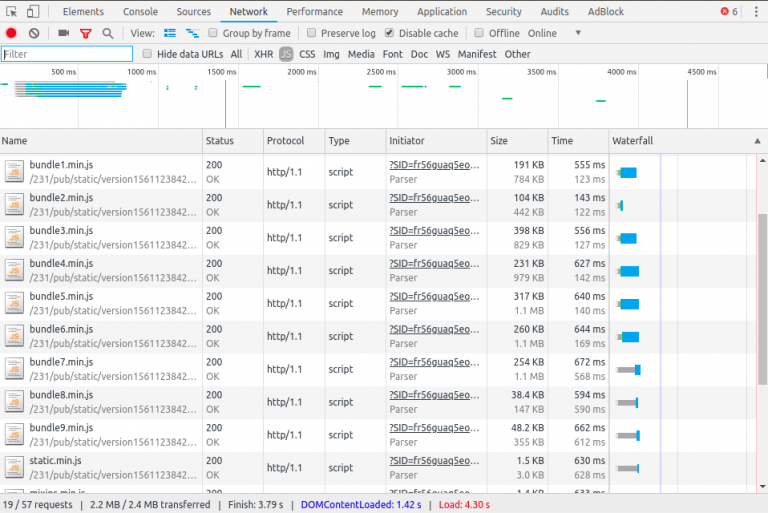Open the DevTools three-dot menu

(755, 12)
